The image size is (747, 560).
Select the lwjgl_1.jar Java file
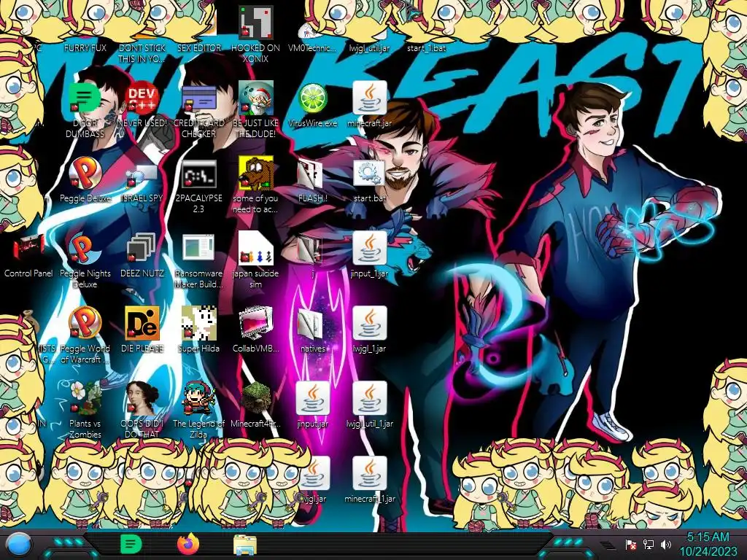click(370, 324)
